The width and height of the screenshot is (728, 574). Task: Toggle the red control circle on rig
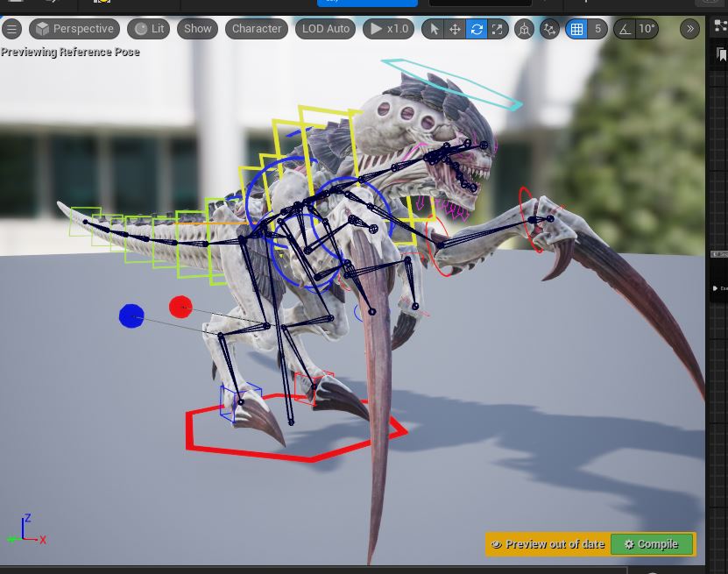(x=180, y=307)
